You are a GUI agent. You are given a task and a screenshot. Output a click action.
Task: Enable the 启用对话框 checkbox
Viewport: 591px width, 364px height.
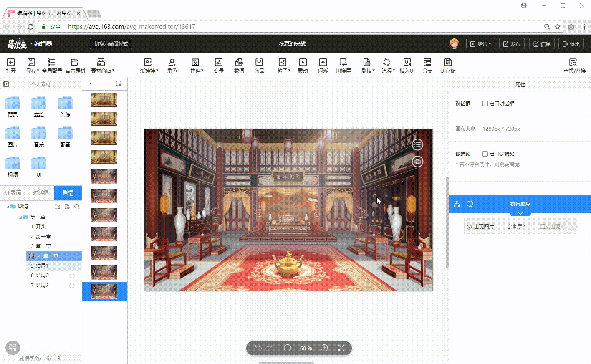tap(485, 104)
